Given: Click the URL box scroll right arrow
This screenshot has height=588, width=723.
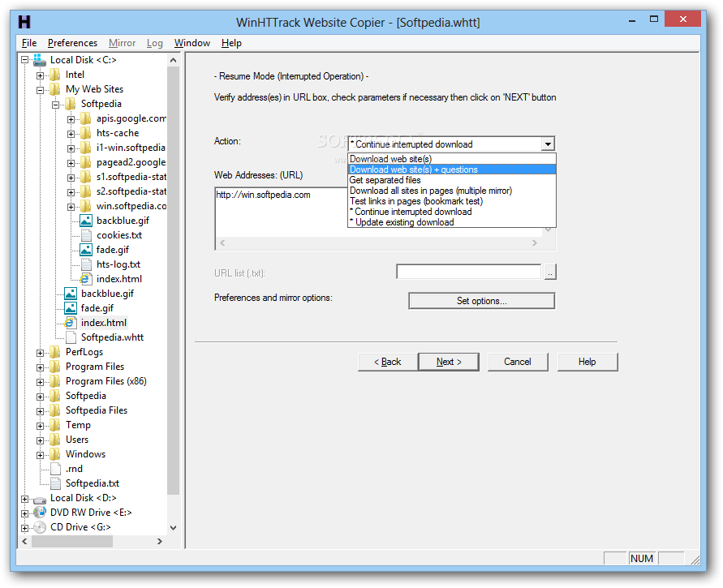Looking at the screenshot, I should click(535, 242).
